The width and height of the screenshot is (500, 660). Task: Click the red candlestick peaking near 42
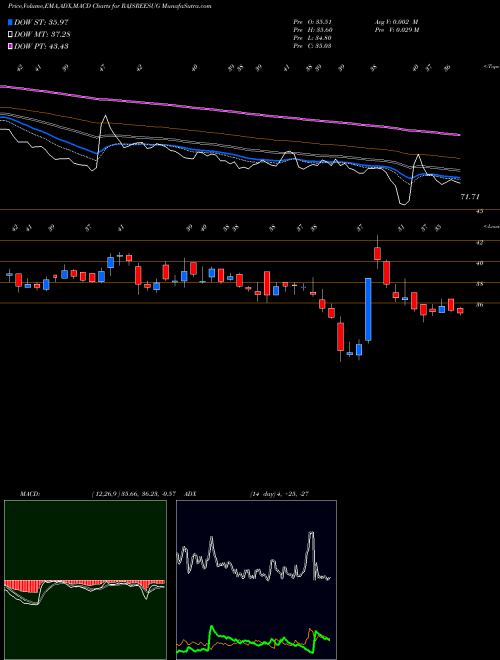point(378,253)
